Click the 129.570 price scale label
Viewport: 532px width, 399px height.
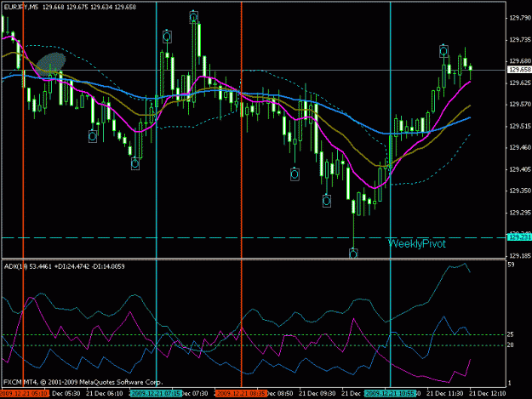pos(519,105)
